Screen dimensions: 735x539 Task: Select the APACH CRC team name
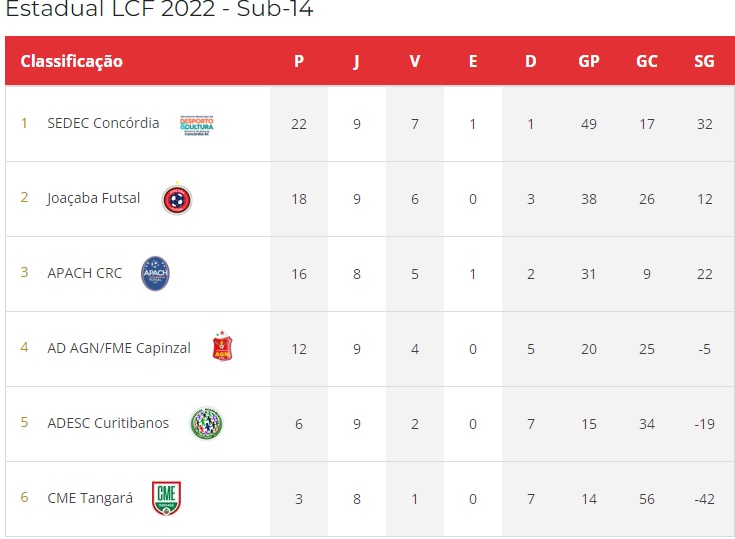pyautogui.click(x=84, y=273)
